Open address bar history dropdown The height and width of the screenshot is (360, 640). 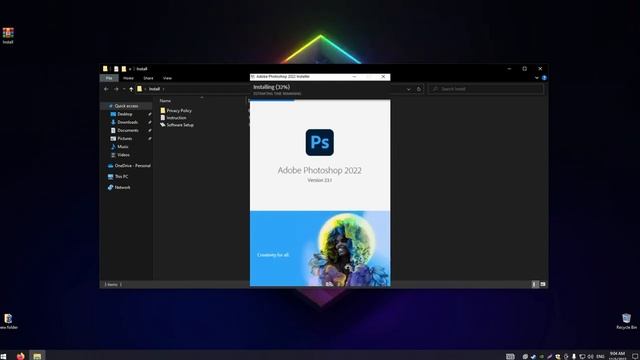(x=409, y=89)
